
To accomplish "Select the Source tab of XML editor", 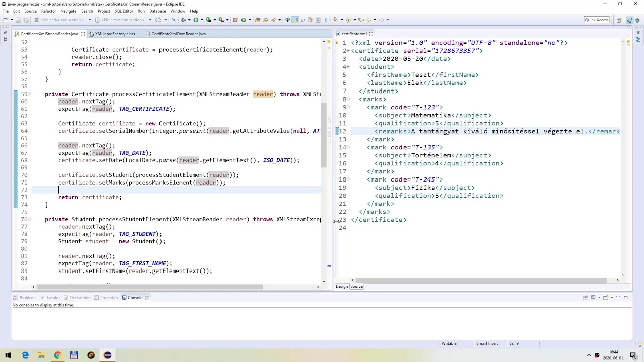I will 356,286.
